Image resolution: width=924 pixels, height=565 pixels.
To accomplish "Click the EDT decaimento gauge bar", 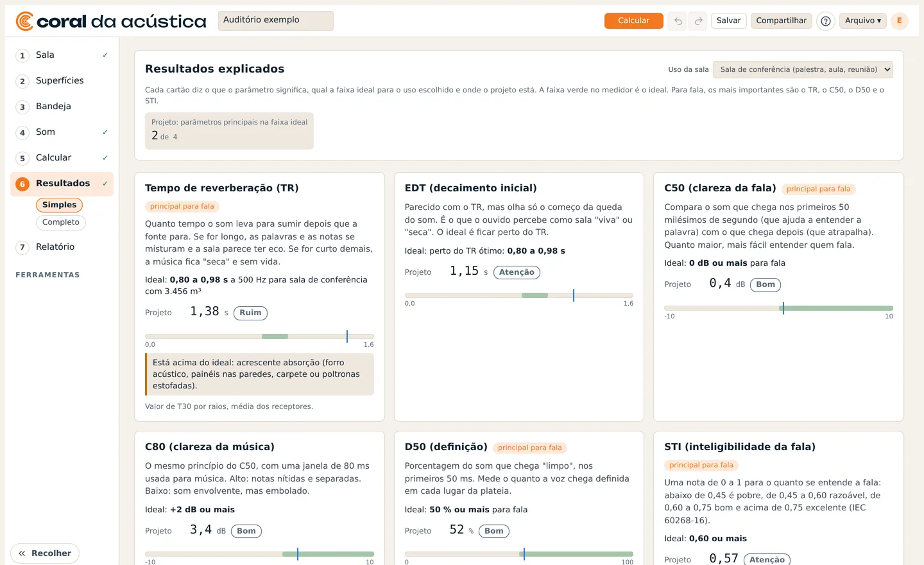I will point(519,295).
